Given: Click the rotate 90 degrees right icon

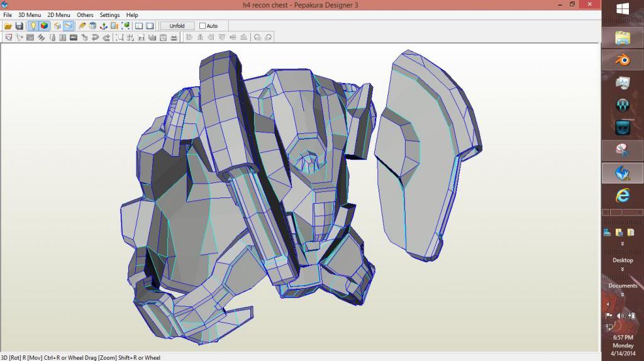Looking at the screenshot, I should pos(268,37).
